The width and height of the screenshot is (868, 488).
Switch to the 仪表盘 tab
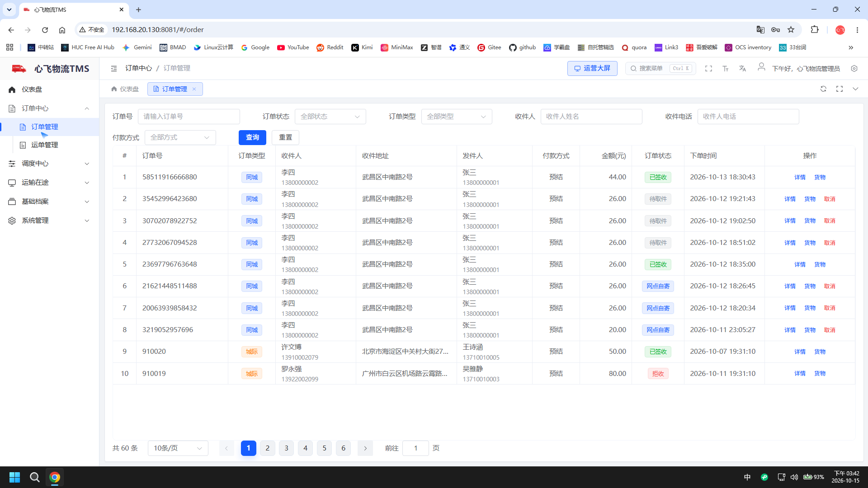pyautogui.click(x=125, y=89)
